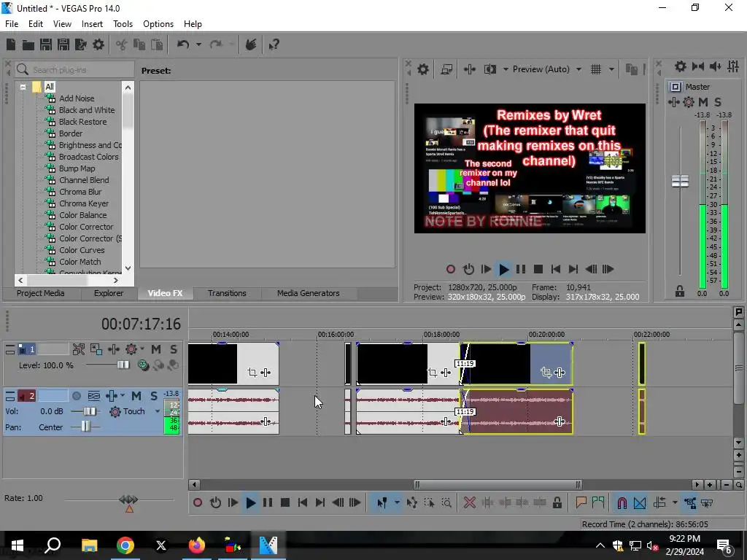
Task: Open the Insert menu
Action: click(x=92, y=24)
